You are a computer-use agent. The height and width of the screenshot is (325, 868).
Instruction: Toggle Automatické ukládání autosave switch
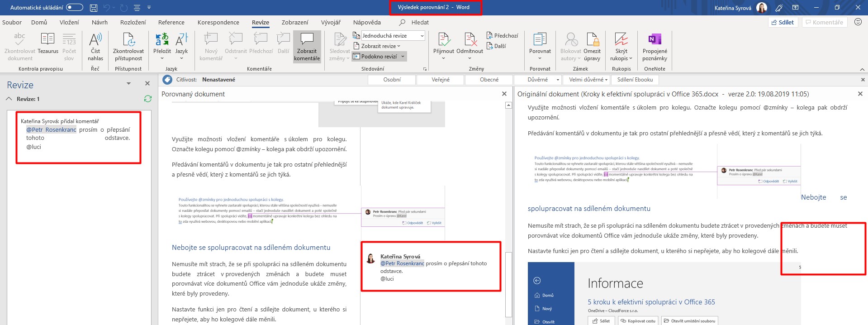tap(75, 8)
